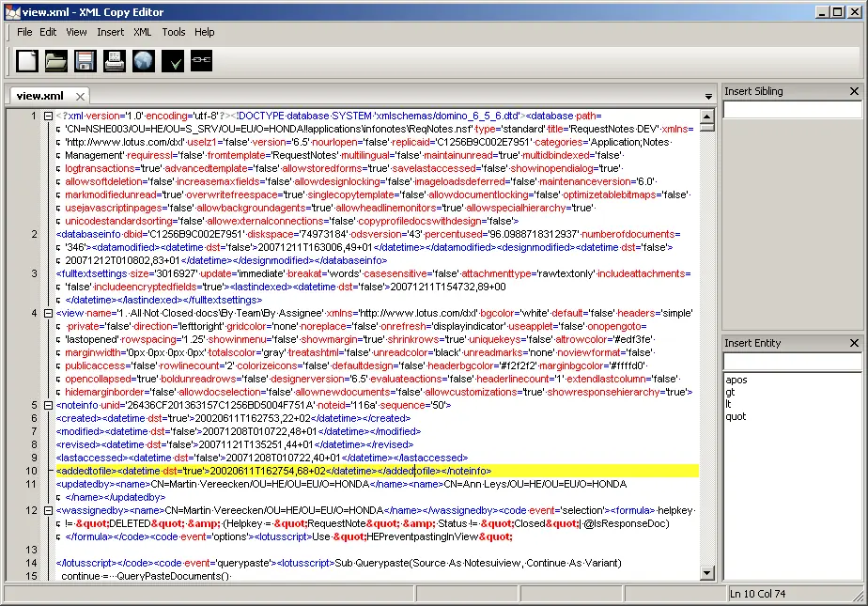Viewport: 868px width, 606px height.
Task: Click the 'updatedby' opening tag on line 11
Action: tap(85, 485)
